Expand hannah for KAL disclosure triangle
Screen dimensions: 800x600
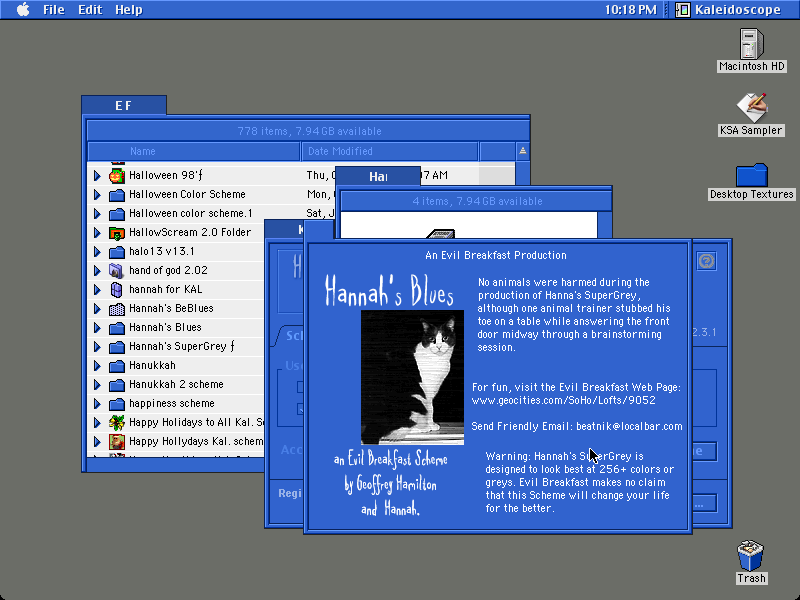(x=97, y=290)
